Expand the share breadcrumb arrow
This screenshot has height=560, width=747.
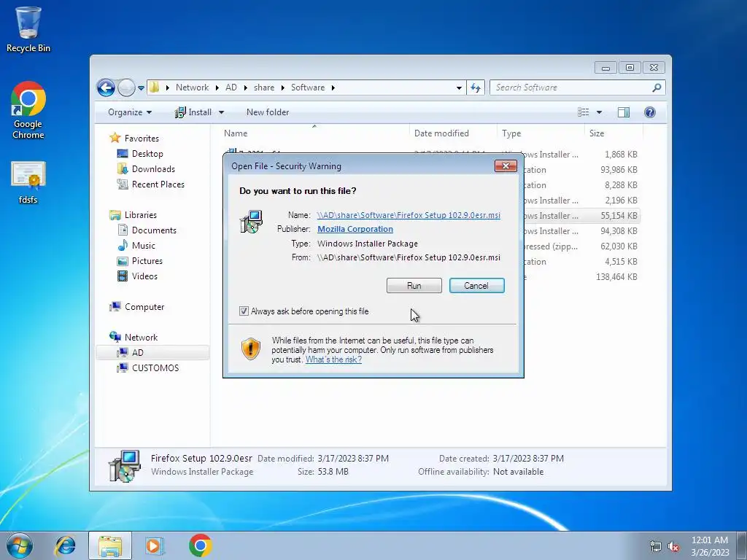(283, 87)
